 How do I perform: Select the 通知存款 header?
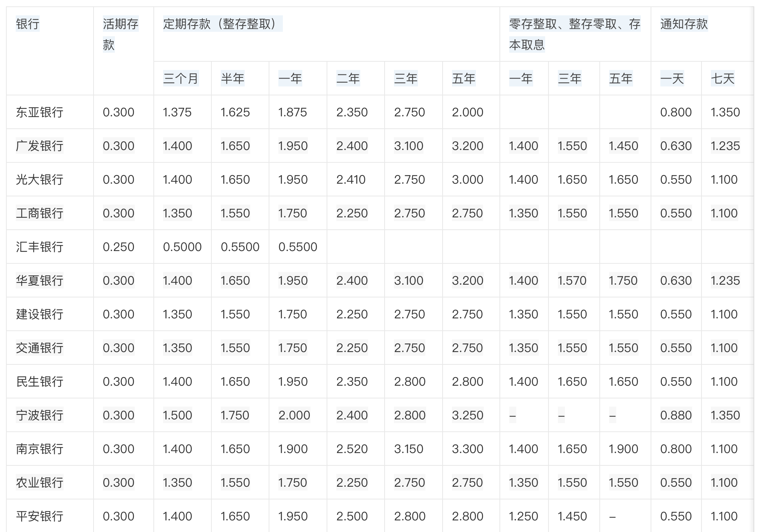pos(684,24)
